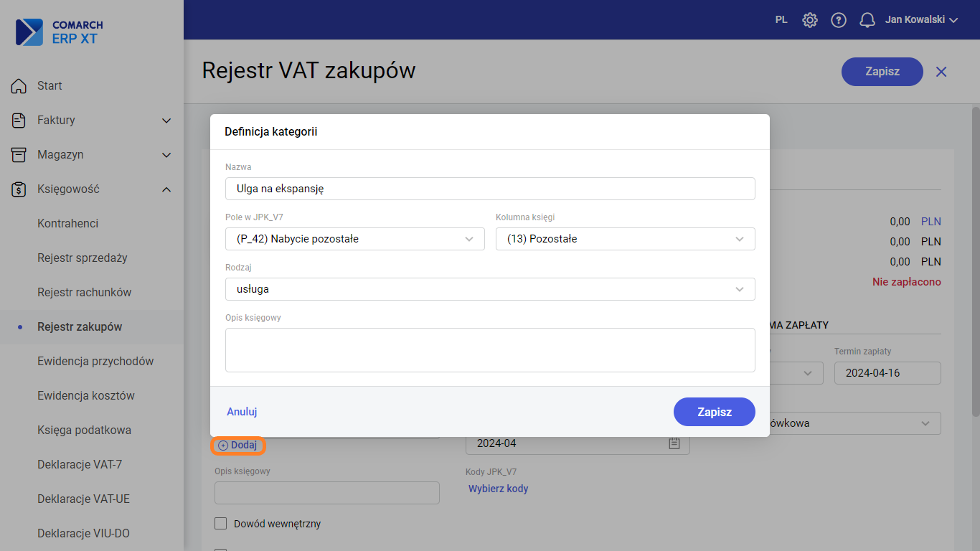The height and width of the screenshot is (551, 980).
Task: Tick the Dowód wewnętrzny checkbox
Action: 221,524
